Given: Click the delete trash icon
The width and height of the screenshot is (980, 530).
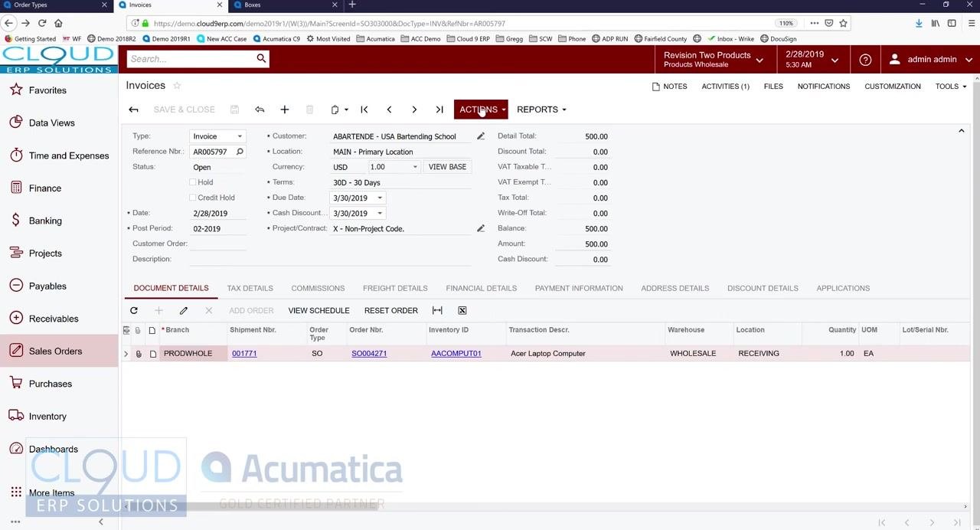Looking at the screenshot, I should [309, 110].
